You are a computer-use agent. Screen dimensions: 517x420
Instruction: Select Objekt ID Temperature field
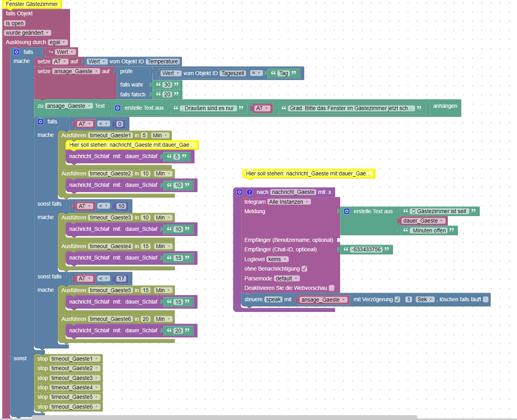(163, 61)
